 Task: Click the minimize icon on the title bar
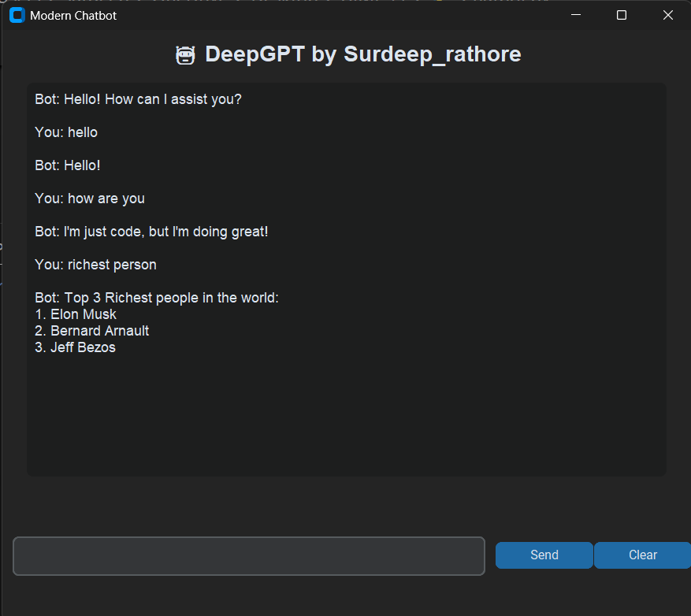pos(575,15)
